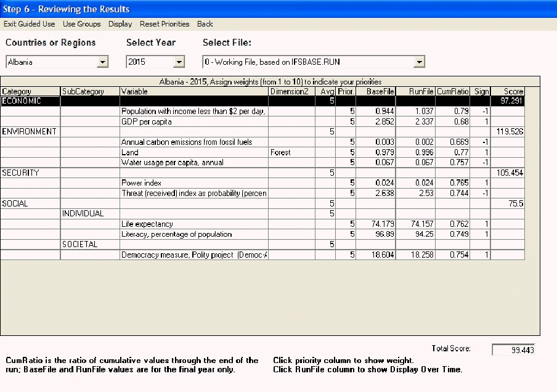Open the Exit Guided Use menu
The width and height of the screenshot is (557, 392).
(29, 24)
